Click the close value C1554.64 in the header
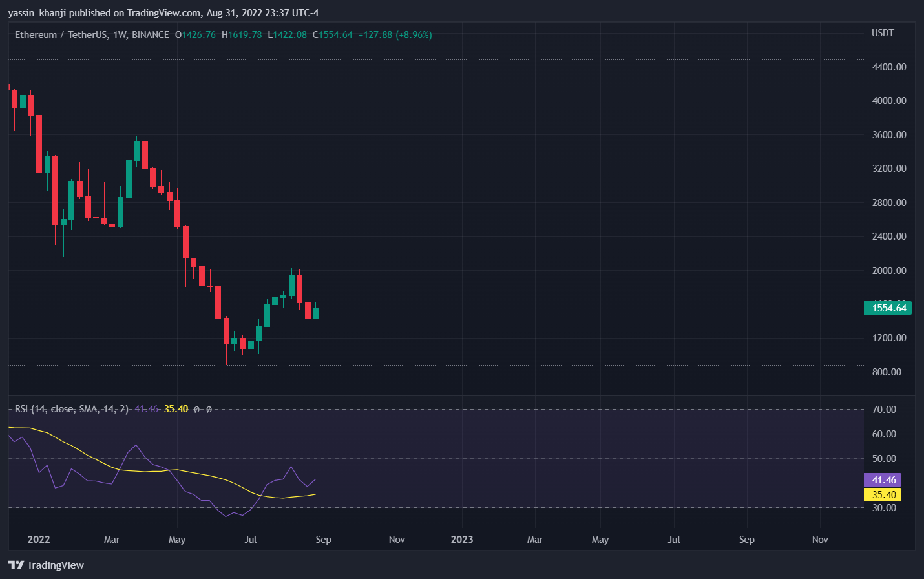924x579 pixels. click(x=333, y=35)
